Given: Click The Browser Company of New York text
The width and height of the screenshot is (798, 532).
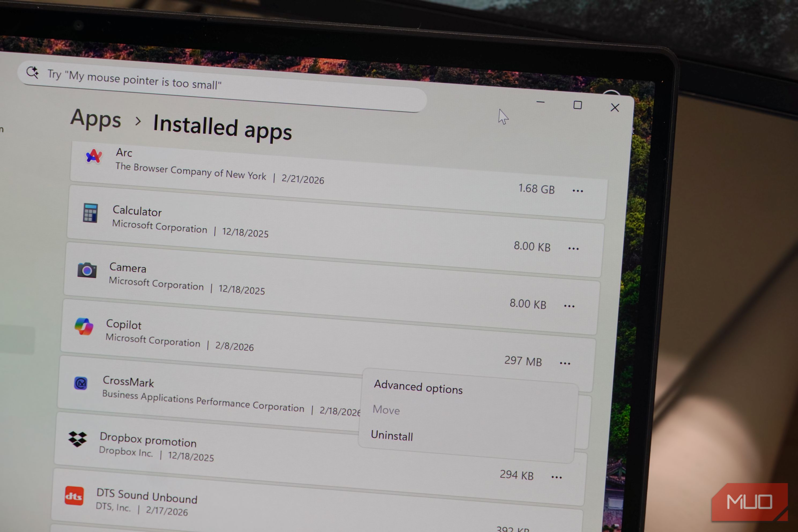Looking at the screenshot, I should tap(191, 171).
